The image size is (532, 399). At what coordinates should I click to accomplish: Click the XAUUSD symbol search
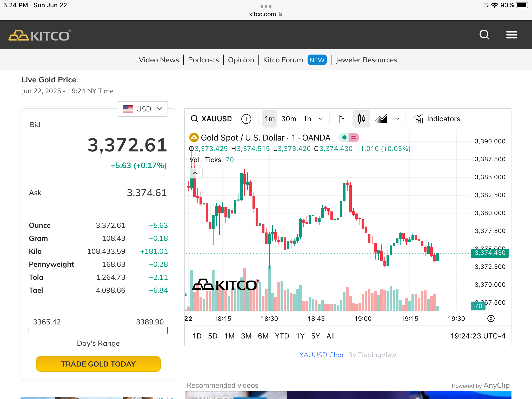coord(211,119)
